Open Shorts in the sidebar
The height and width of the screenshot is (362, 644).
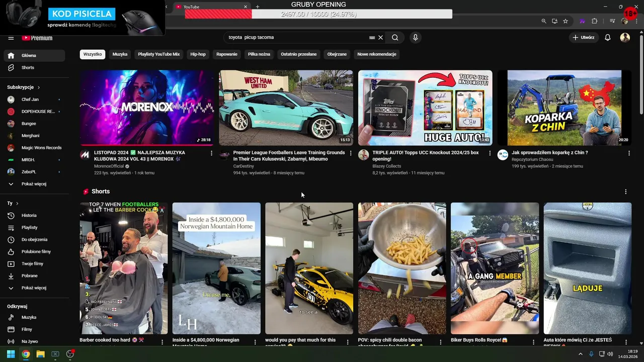pos(34,67)
